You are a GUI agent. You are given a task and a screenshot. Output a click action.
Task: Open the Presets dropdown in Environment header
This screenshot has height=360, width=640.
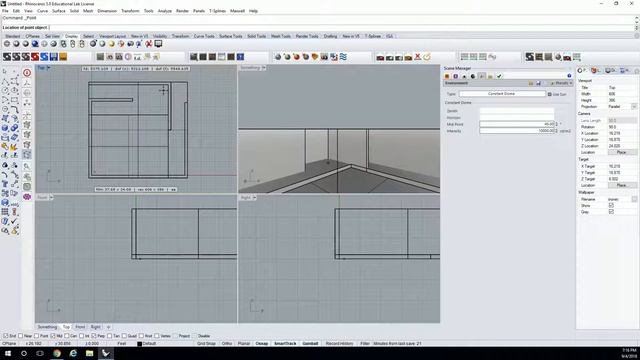pyautogui.click(x=562, y=83)
